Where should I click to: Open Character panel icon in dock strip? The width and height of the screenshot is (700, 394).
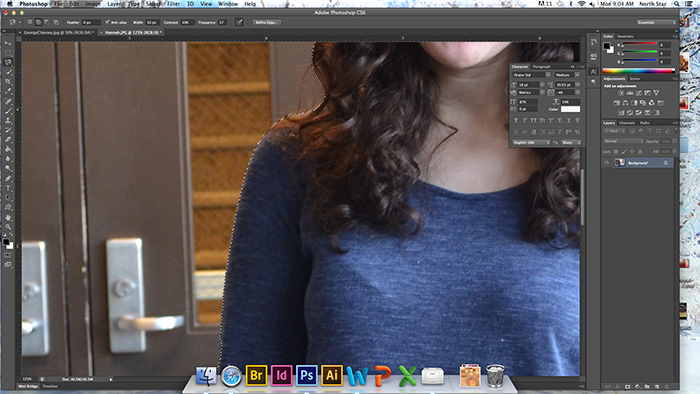pyautogui.click(x=593, y=71)
